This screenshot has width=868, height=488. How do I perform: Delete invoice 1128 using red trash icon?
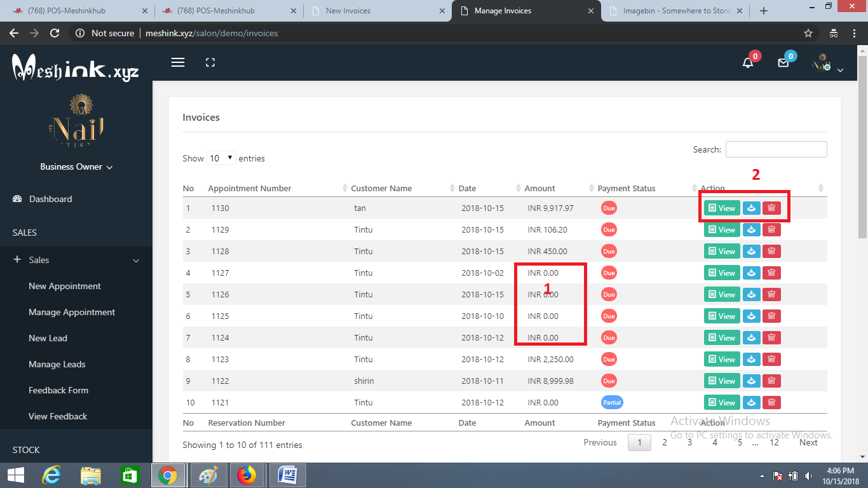(x=771, y=252)
